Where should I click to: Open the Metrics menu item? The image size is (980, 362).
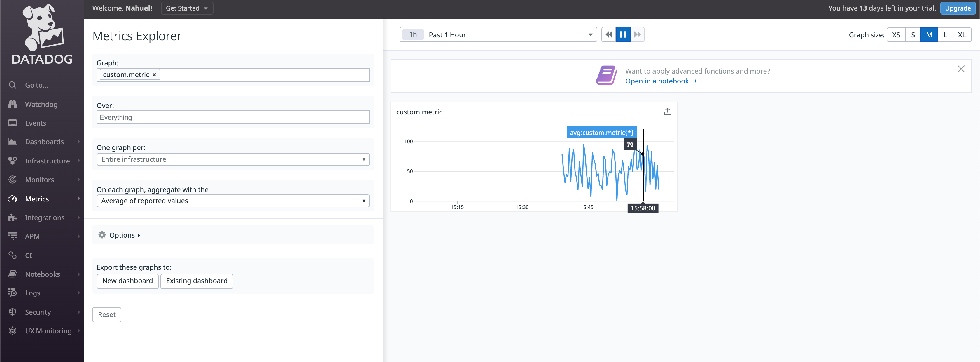(37, 199)
